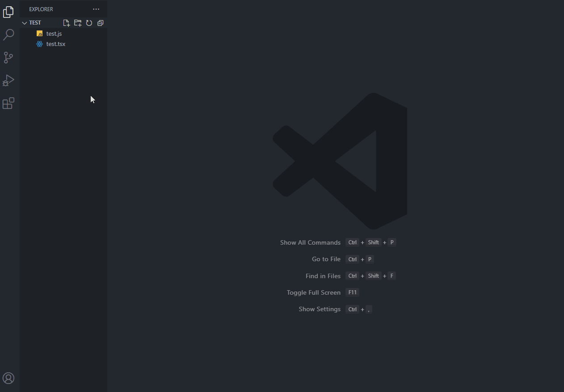Viewport: 564px width, 392px height.
Task: Click the Go to File label
Action: pyautogui.click(x=326, y=259)
